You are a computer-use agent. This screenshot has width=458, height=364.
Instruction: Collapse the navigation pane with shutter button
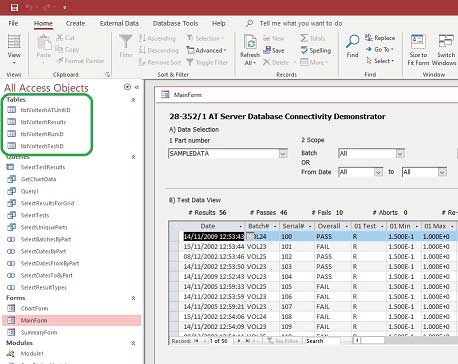pyautogui.click(x=137, y=87)
